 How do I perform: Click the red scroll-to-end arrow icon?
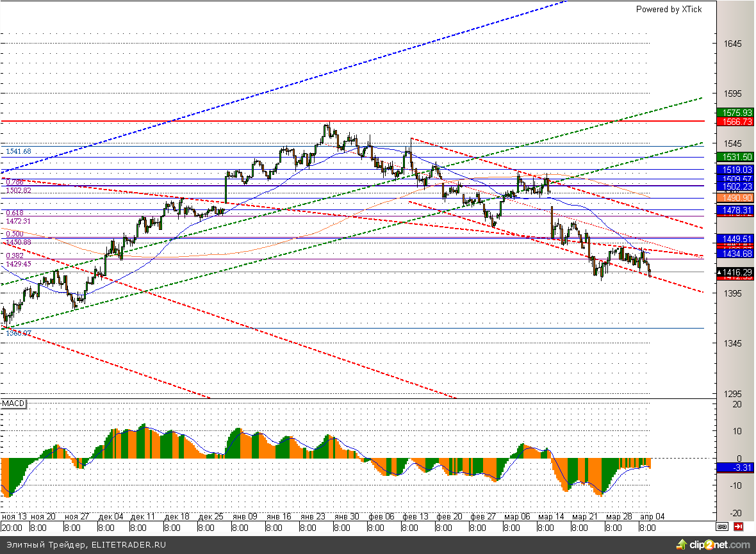click(x=738, y=526)
